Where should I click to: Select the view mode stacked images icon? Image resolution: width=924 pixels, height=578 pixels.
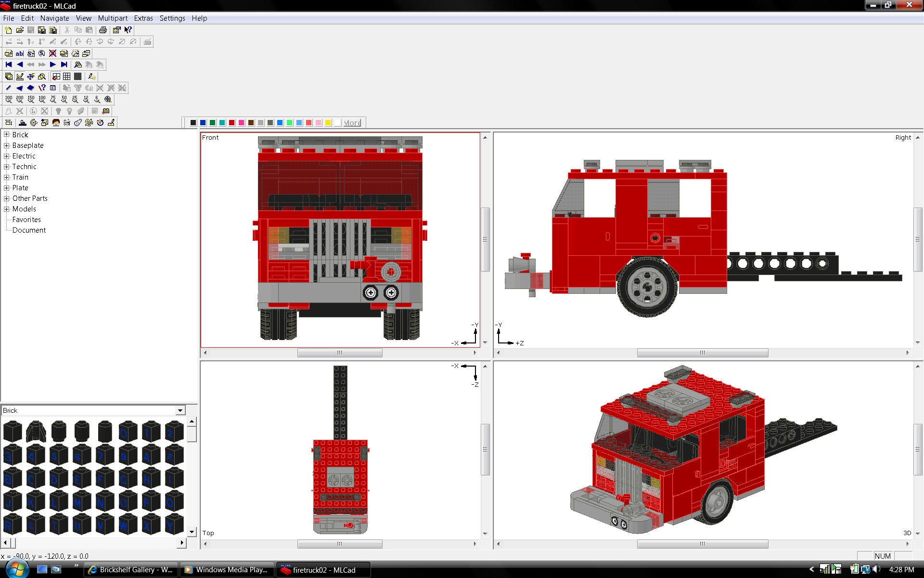(9, 77)
